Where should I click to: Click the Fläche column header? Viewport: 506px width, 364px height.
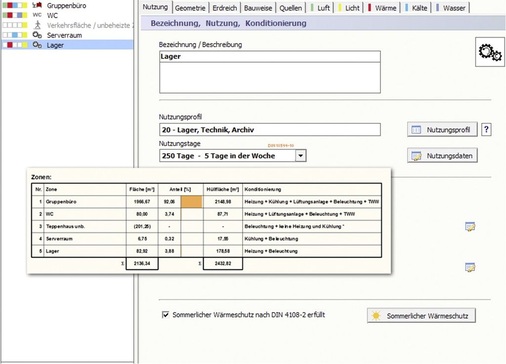click(142, 189)
